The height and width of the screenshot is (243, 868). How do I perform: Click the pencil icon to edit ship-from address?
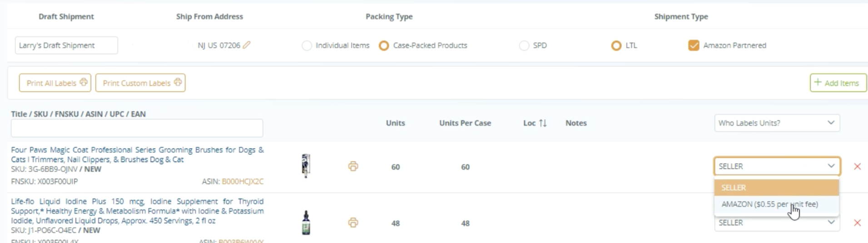click(247, 45)
